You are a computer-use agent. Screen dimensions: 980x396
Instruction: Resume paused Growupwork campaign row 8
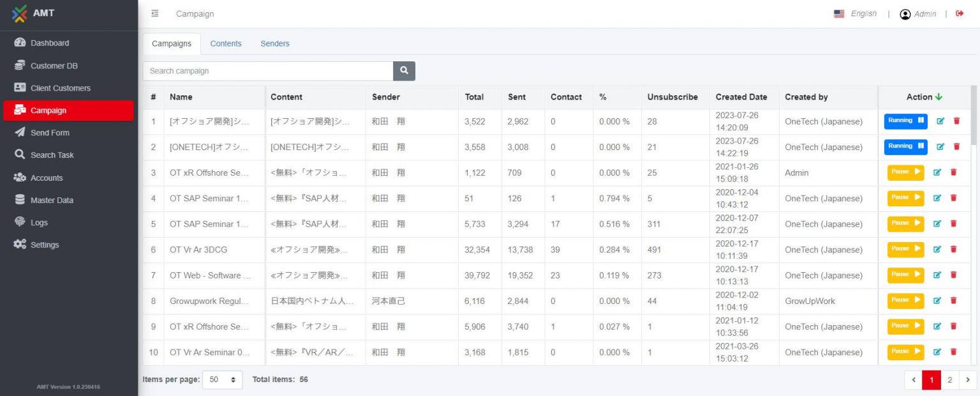pyautogui.click(x=905, y=300)
